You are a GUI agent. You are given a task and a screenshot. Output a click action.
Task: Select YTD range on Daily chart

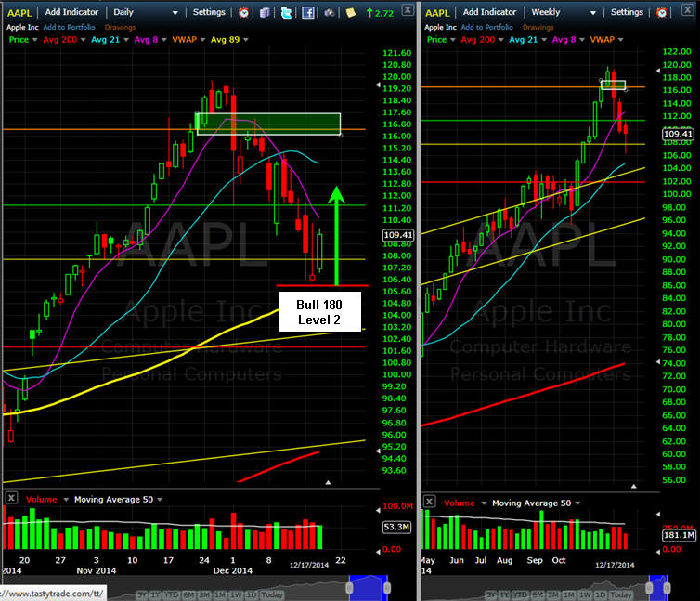tap(171, 594)
